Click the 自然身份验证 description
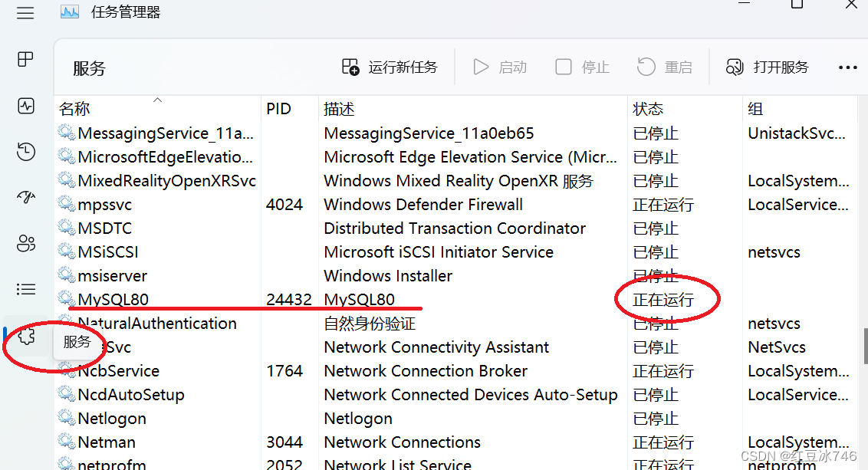This screenshot has height=470, width=868. (x=370, y=324)
